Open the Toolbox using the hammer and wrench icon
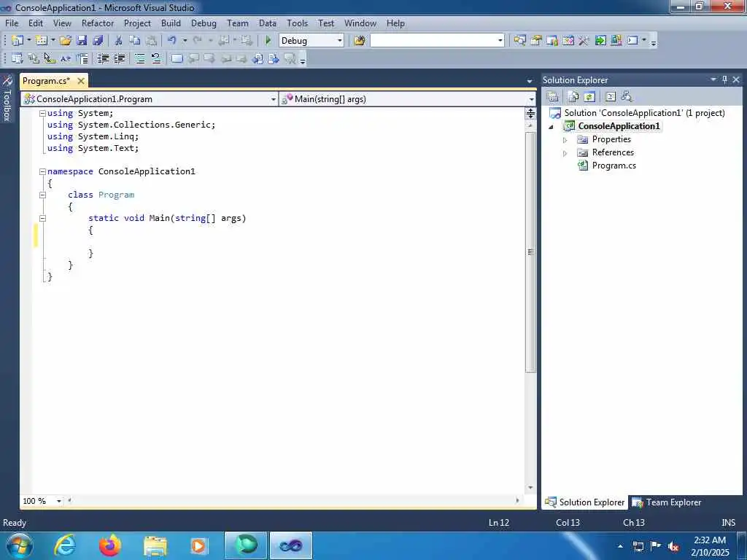This screenshot has height=560, width=747. click(584, 41)
